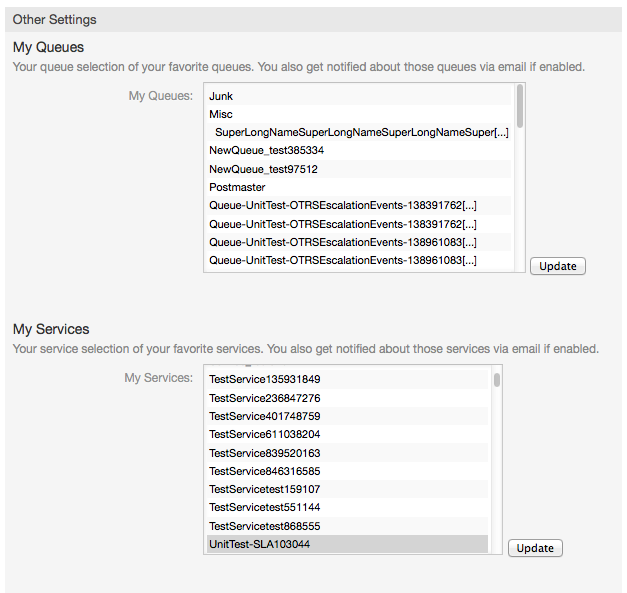This screenshot has width=627, height=593.
Task: Choose TestService846316585 service
Action: 264,471
